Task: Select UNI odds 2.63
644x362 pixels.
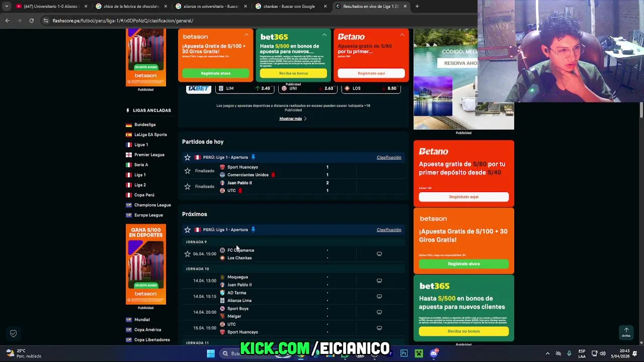Action: click(x=308, y=88)
